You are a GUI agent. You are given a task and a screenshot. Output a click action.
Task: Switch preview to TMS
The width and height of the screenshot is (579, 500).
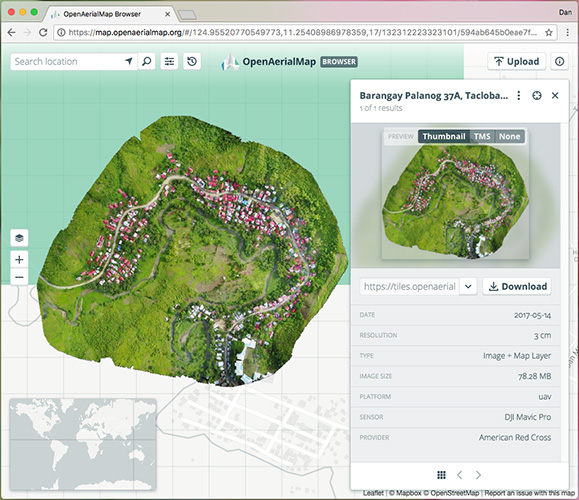[482, 137]
